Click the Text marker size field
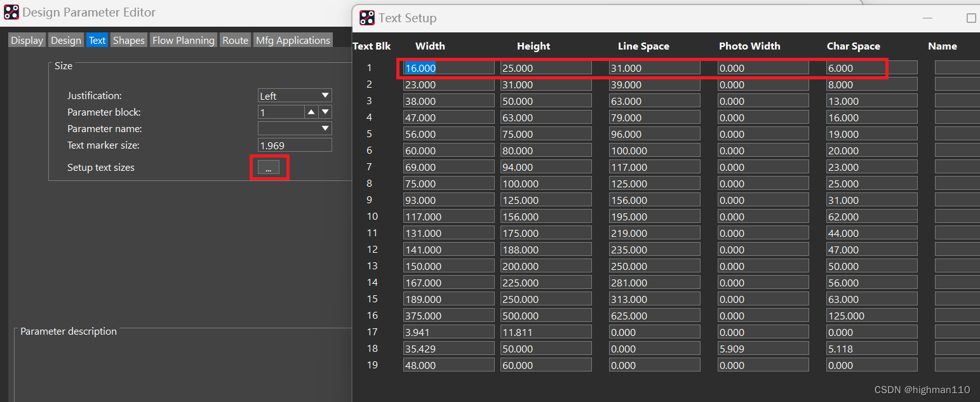Viewport: 980px width, 402px height. pyautogui.click(x=295, y=145)
